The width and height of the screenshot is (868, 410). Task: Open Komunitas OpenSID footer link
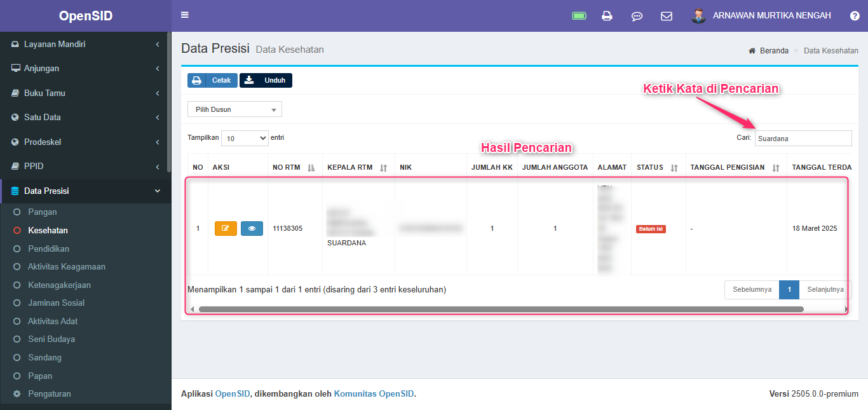coord(374,394)
